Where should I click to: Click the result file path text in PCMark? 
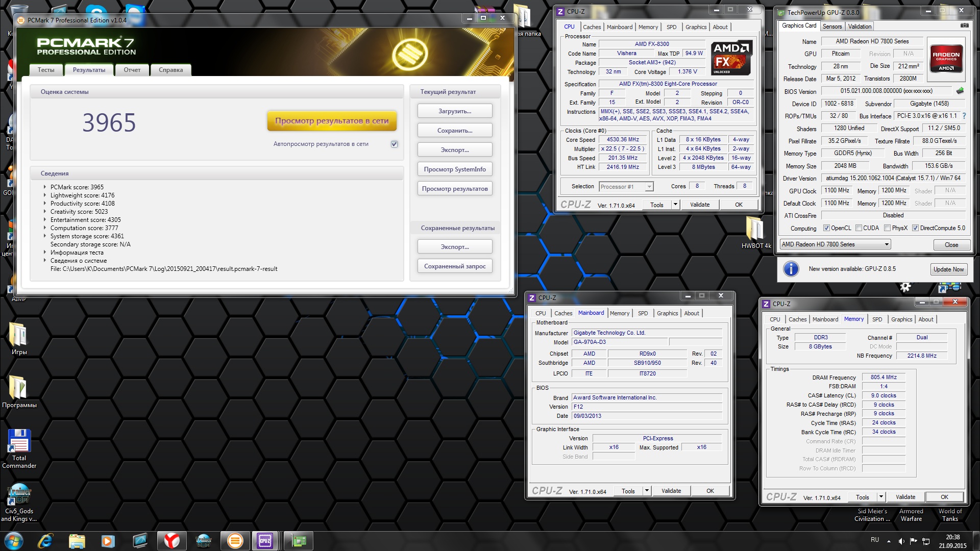pos(164,269)
